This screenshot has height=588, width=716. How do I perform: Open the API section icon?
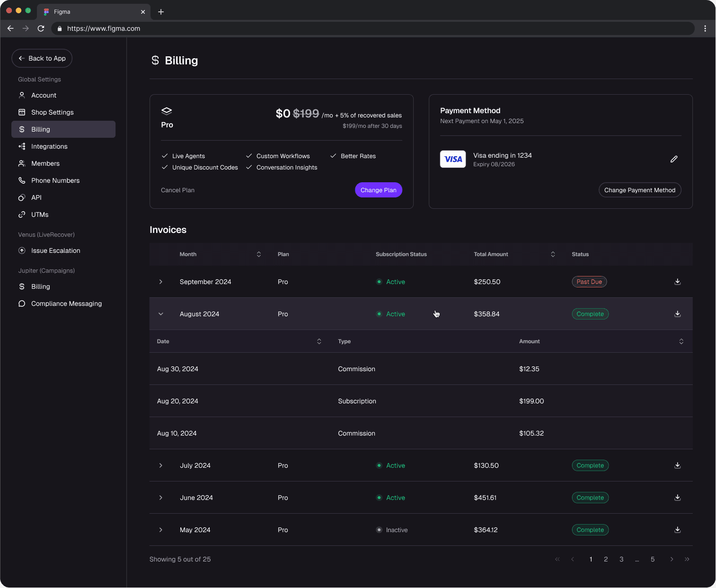22,197
